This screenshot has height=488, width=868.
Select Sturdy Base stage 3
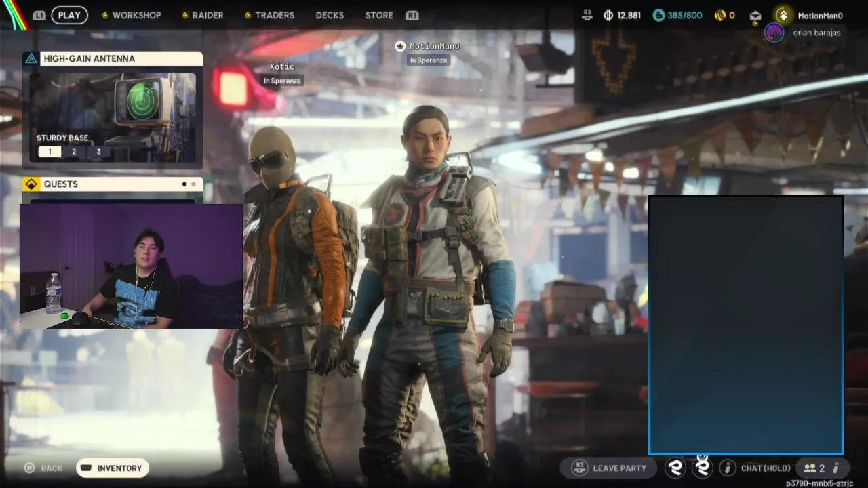pos(98,152)
